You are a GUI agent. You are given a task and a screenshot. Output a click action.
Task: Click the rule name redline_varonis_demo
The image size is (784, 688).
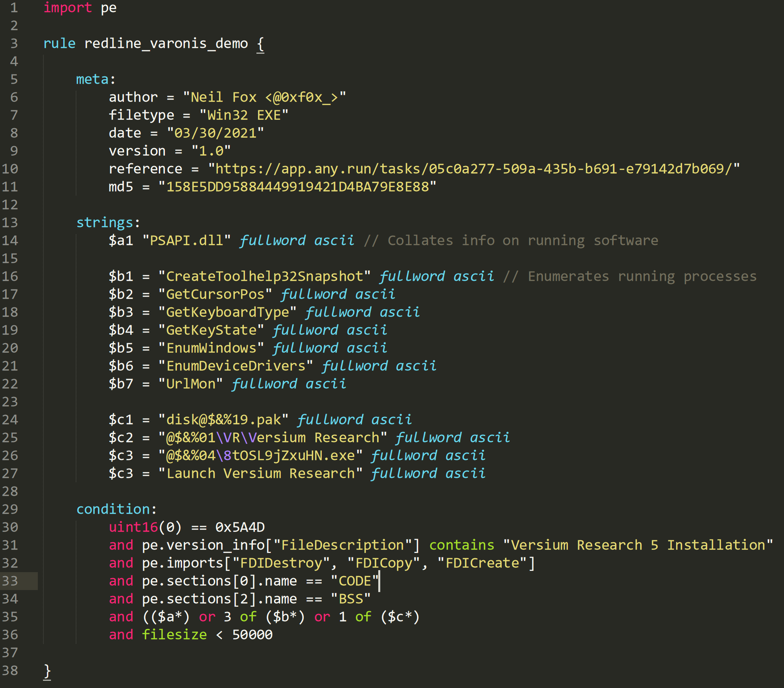pyautogui.click(x=166, y=43)
